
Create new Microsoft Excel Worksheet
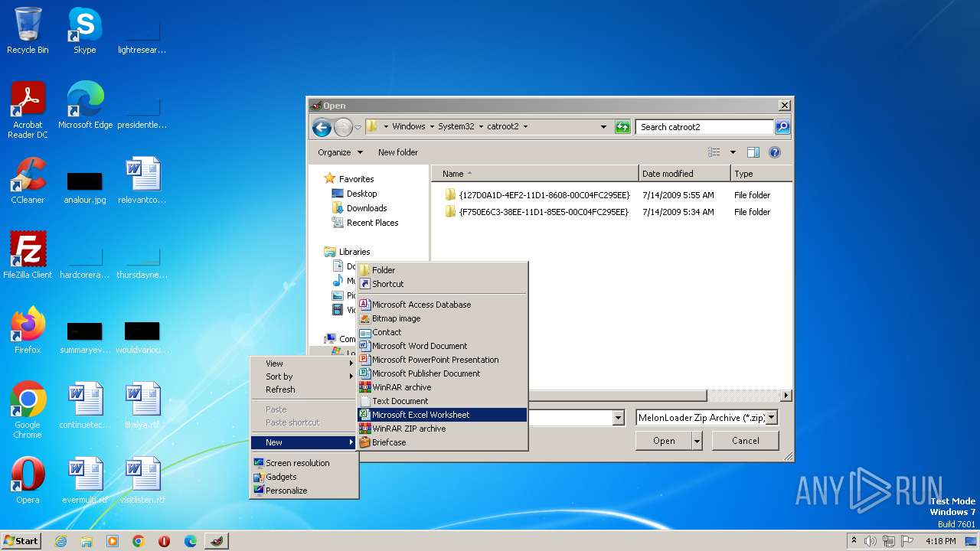(x=443, y=415)
